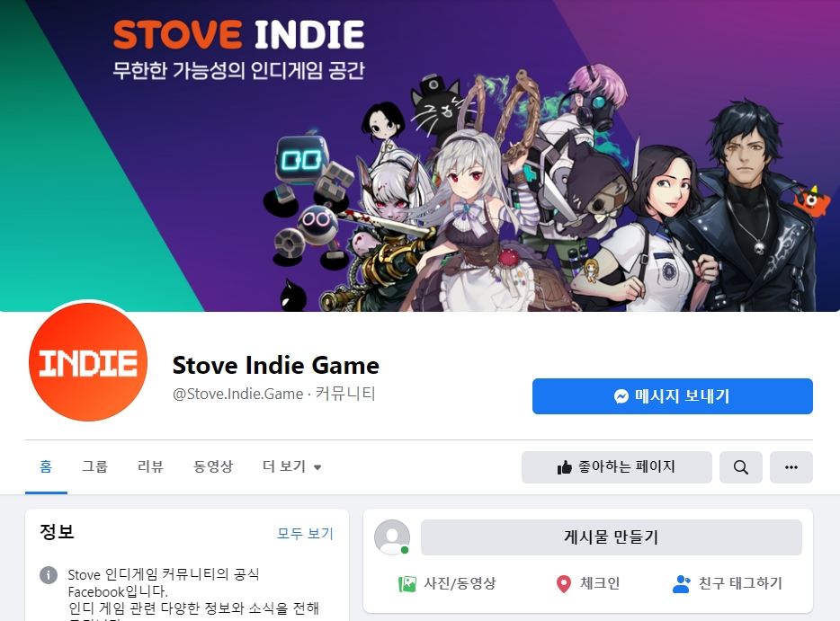Click the Messenger icon in 메시지 보내기
Viewport: 840px width, 621px height.
click(621, 396)
